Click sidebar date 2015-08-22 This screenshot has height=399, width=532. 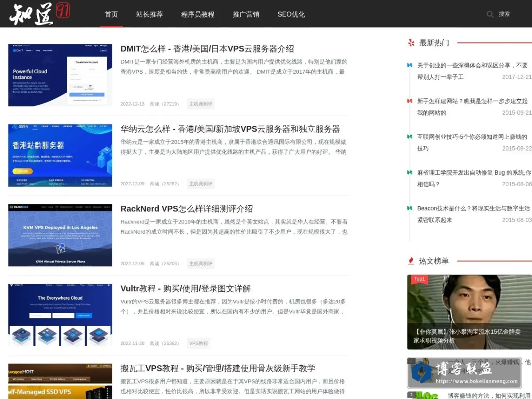517,148
